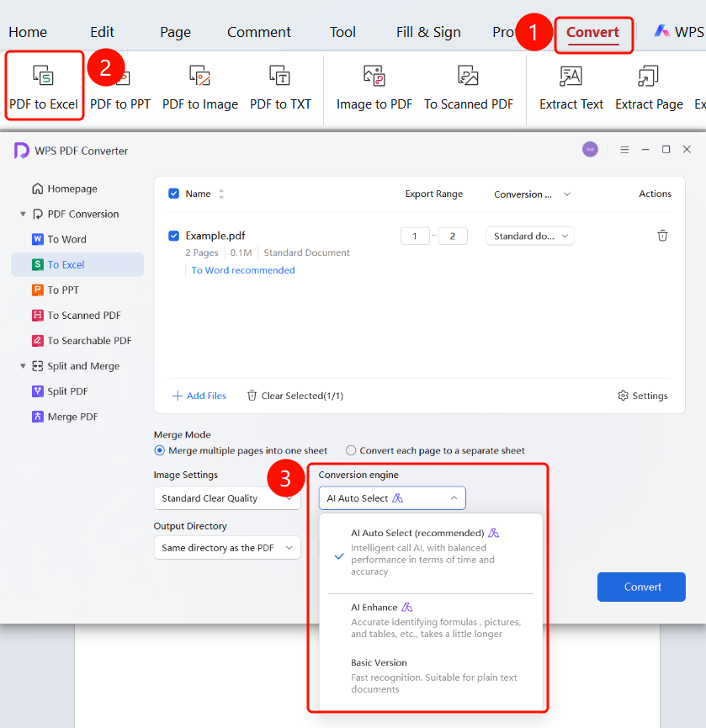The image size is (706, 728).
Task: Open the Output Directory dropdown
Action: (x=227, y=548)
